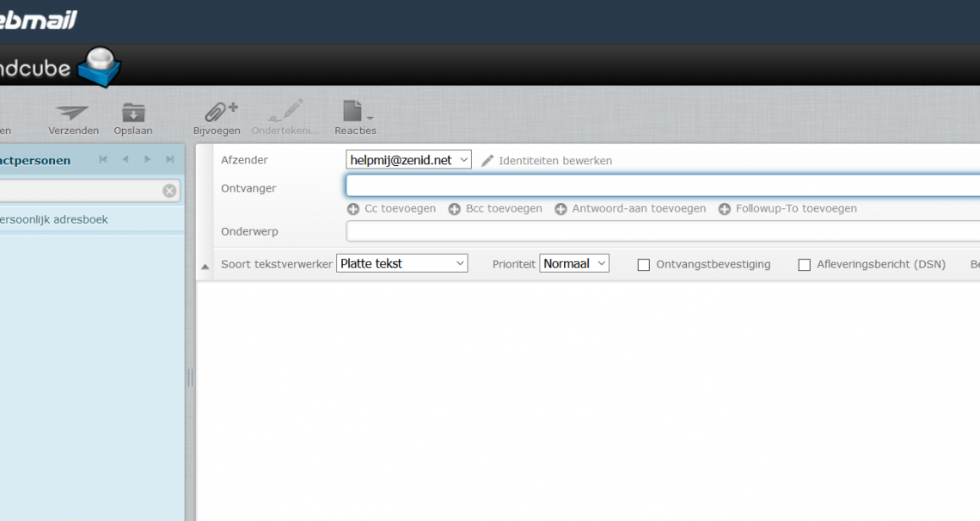This screenshot has height=521, width=980.
Task: Open the Reacties responses menu
Action: coord(355,120)
